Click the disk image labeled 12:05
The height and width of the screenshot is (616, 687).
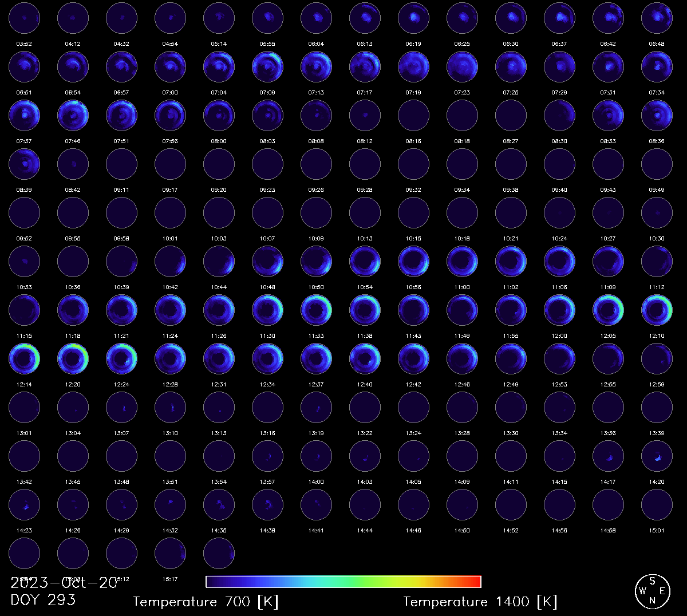(x=608, y=310)
